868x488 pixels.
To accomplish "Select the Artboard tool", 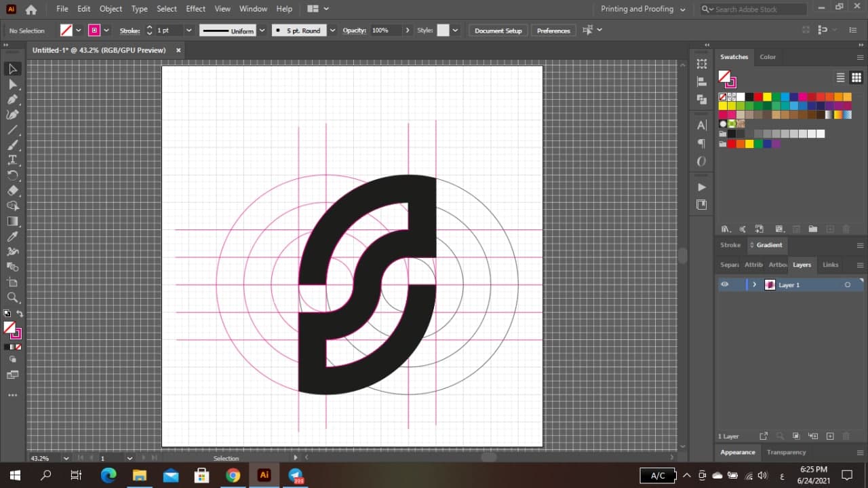I will coord(12,282).
